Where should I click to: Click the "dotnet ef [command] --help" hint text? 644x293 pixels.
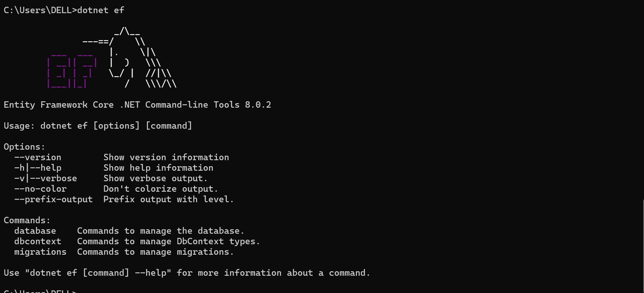click(98, 273)
